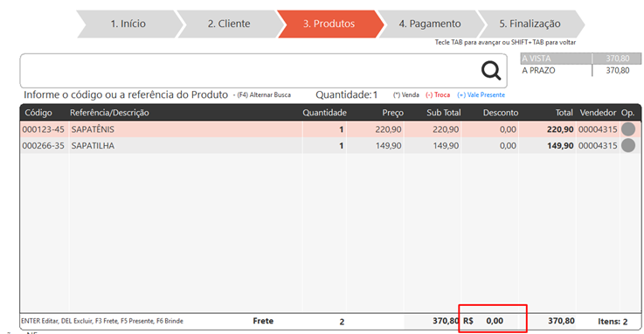Click the Op. circle for SAPATÊNIS row
The width and height of the screenshot is (644, 334).
click(x=628, y=129)
